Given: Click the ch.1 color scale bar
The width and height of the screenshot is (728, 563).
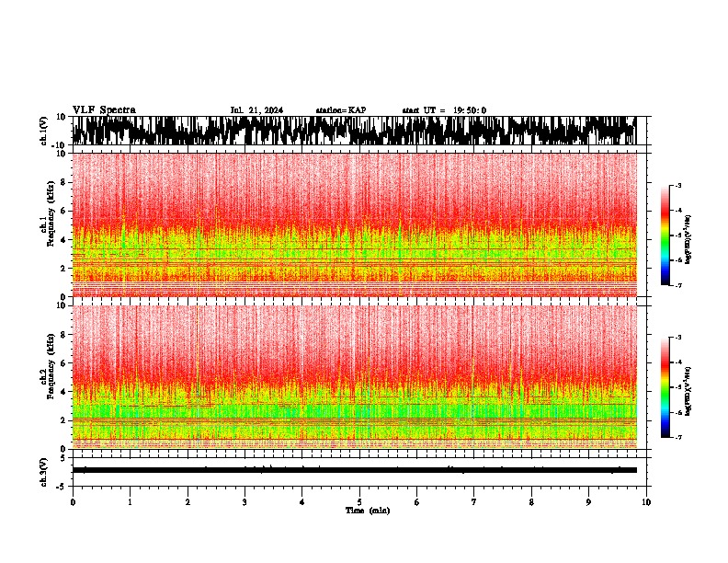Looking at the screenshot, I should tap(665, 236).
